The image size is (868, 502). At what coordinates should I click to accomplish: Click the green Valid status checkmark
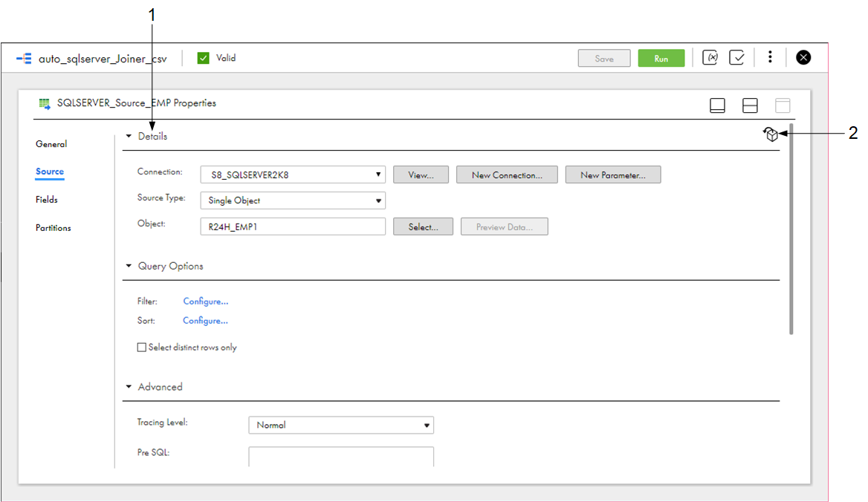coord(203,58)
